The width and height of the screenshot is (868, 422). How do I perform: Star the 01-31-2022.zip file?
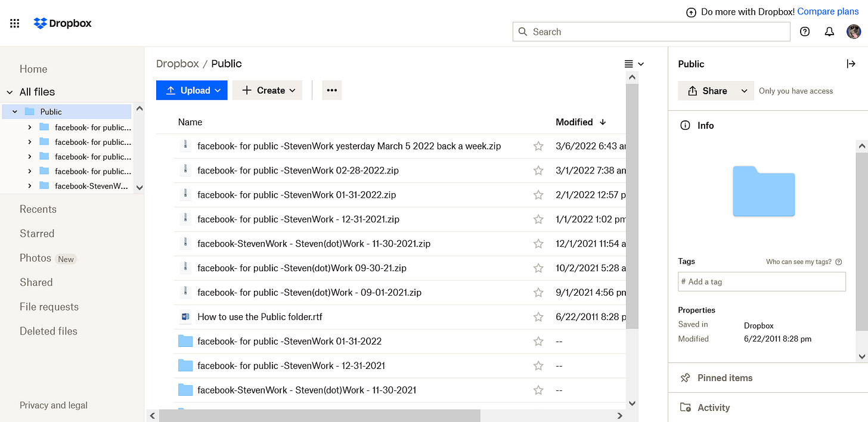pyautogui.click(x=538, y=195)
